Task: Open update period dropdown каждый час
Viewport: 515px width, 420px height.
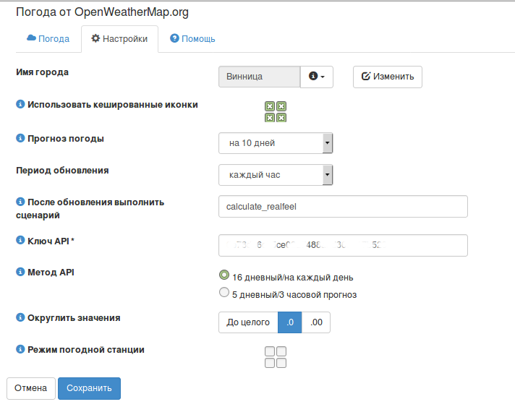Action: pyautogui.click(x=276, y=175)
